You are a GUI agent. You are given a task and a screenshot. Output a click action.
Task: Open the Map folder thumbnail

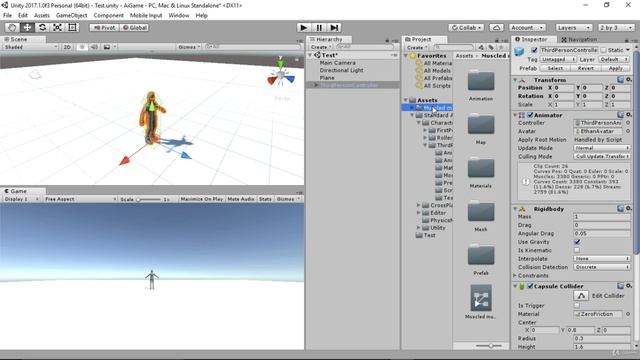(x=481, y=124)
